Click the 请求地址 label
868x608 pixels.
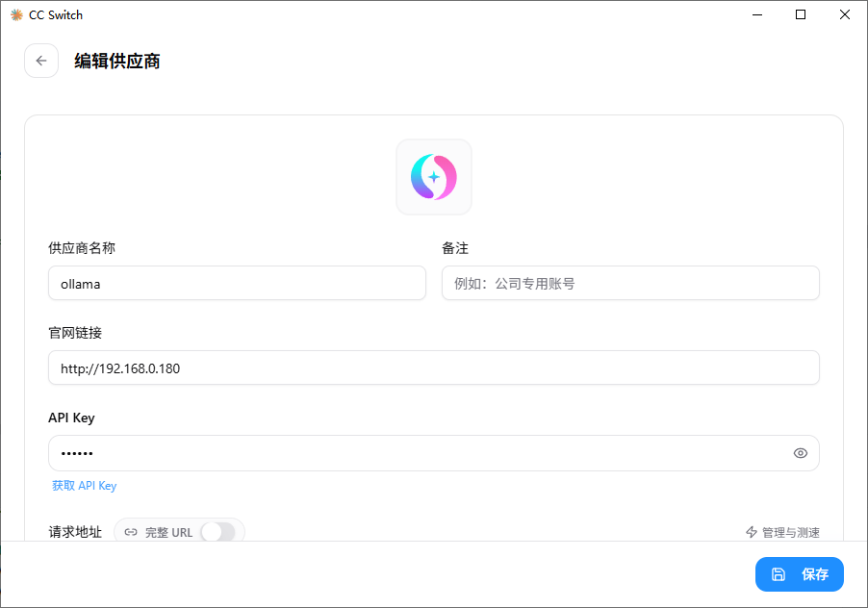pos(75,532)
